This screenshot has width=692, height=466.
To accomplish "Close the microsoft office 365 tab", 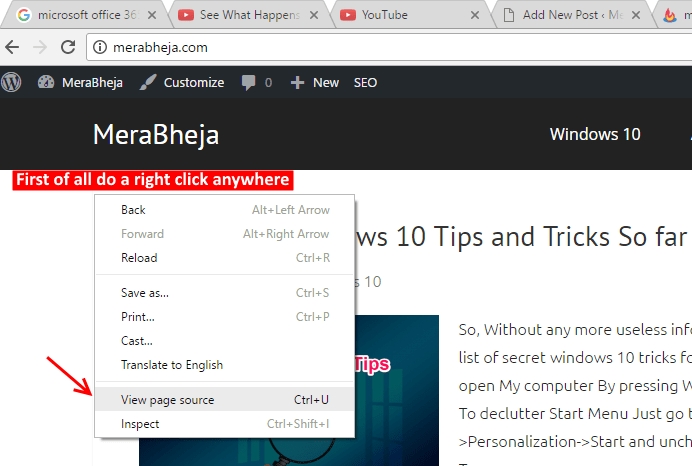I will [152, 15].
